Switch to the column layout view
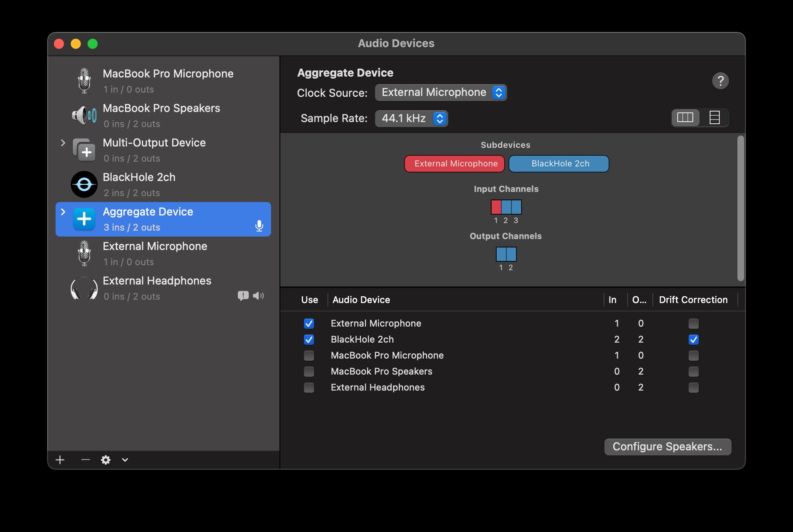This screenshot has height=532, width=793. pyautogui.click(x=685, y=117)
